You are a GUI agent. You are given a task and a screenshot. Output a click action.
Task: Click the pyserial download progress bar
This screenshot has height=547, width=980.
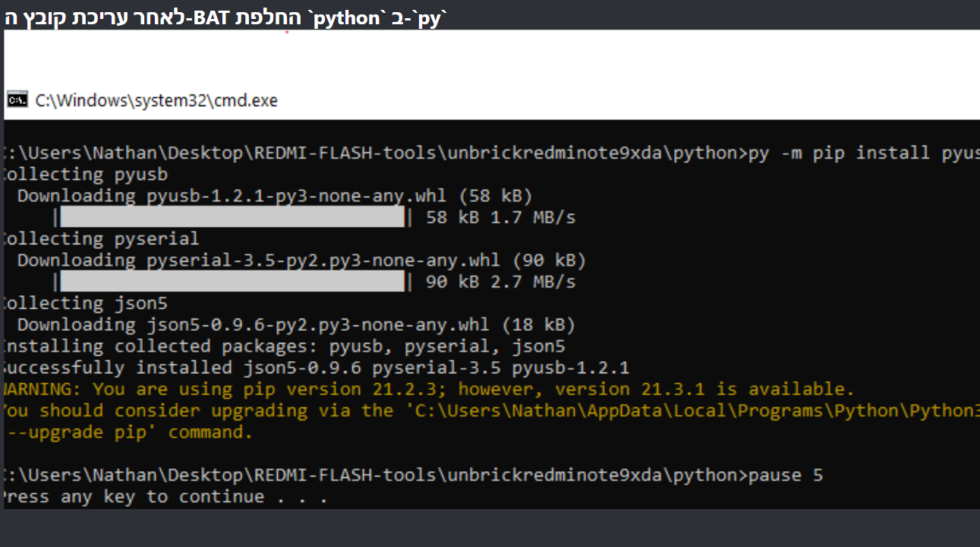coord(232,282)
